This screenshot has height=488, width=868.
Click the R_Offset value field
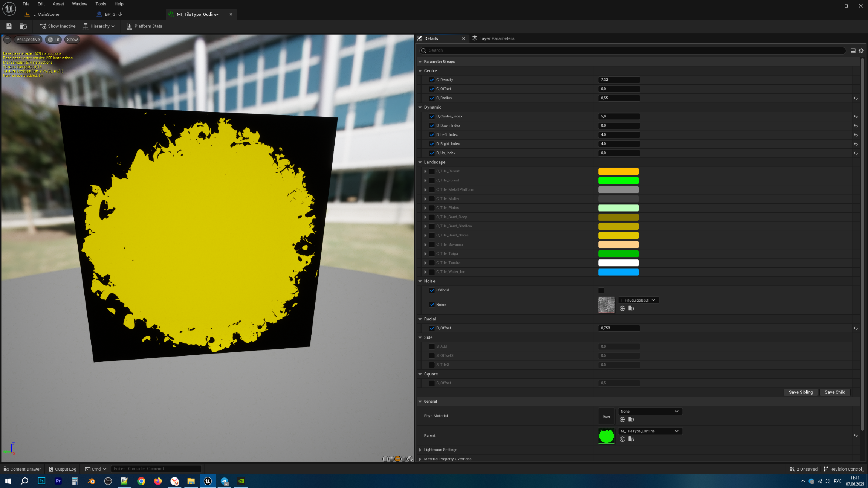point(619,328)
